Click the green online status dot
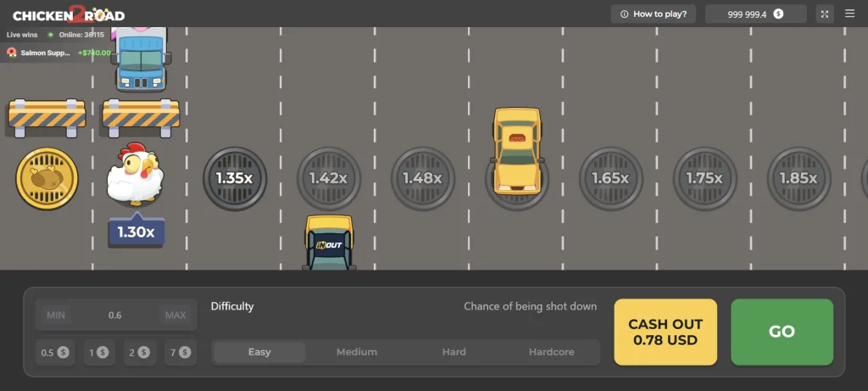Screen dimensions: 868x391 (50, 34)
